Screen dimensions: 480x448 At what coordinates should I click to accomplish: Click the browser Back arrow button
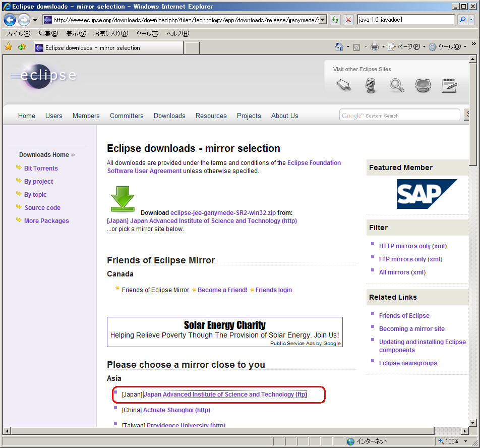click(x=10, y=20)
